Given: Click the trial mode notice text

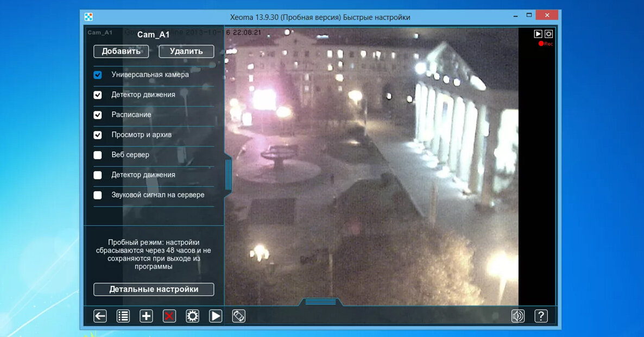Looking at the screenshot, I should pyautogui.click(x=153, y=254).
